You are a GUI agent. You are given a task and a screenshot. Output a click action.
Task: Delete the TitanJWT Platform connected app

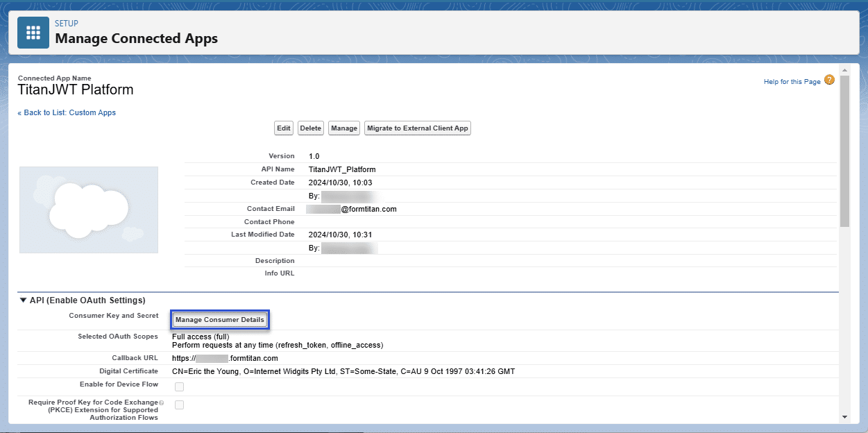point(310,128)
